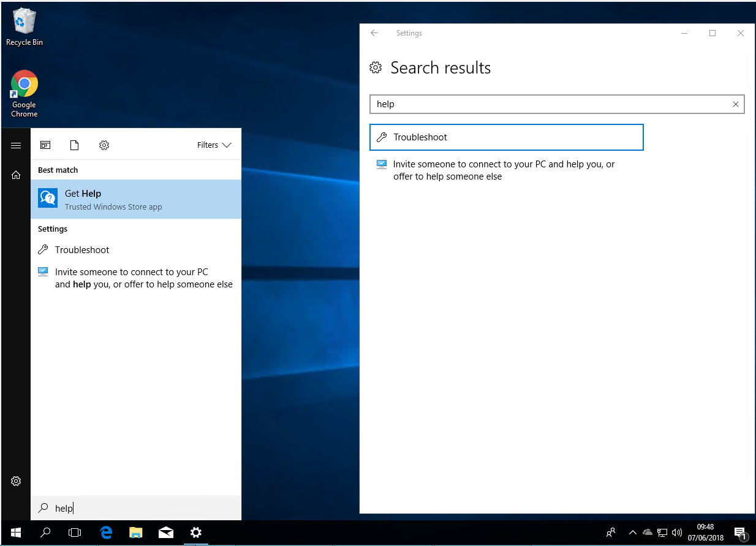This screenshot has height=546, width=756.
Task: Open 'Invite someone to connect' in search panel
Action: [136, 278]
